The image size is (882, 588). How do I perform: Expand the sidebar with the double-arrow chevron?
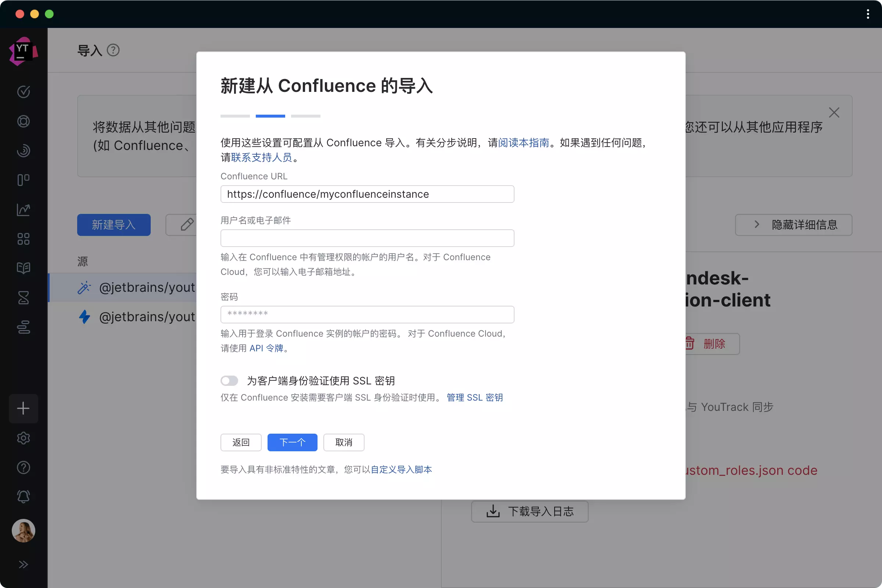click(x=23, y=564)
